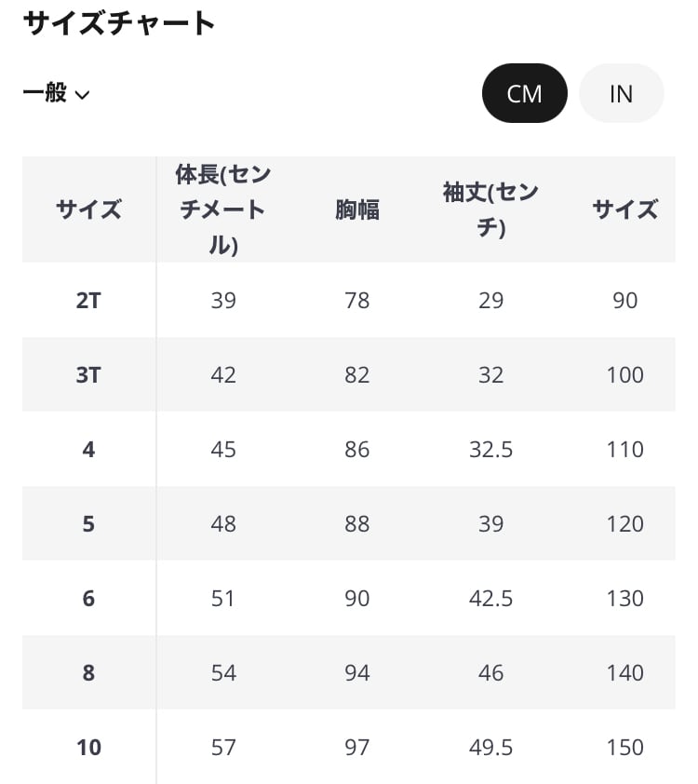698x784 pixels.
Task: Switch units to CM
Action: pos(524,93)
